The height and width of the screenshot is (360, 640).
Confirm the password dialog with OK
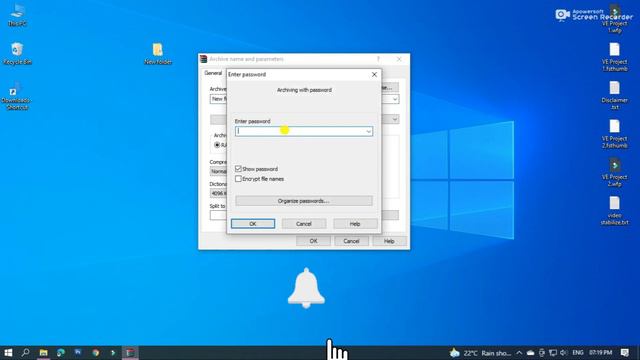(x=253, y=224)
